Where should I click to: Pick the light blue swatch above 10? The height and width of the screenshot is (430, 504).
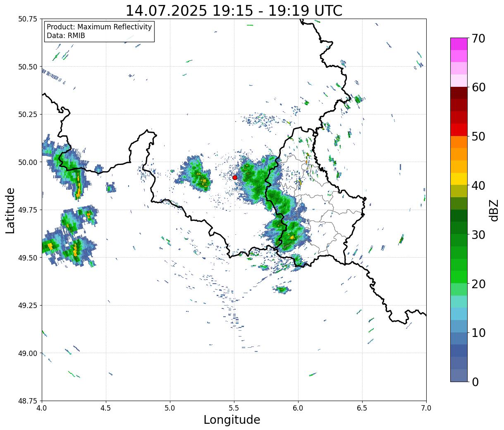tap(459, 327)
